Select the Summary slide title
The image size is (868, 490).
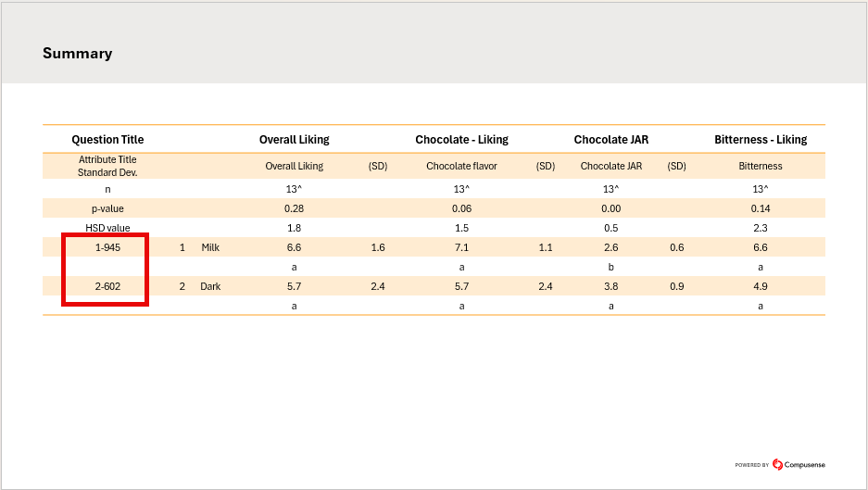click(x=77, y=54)
